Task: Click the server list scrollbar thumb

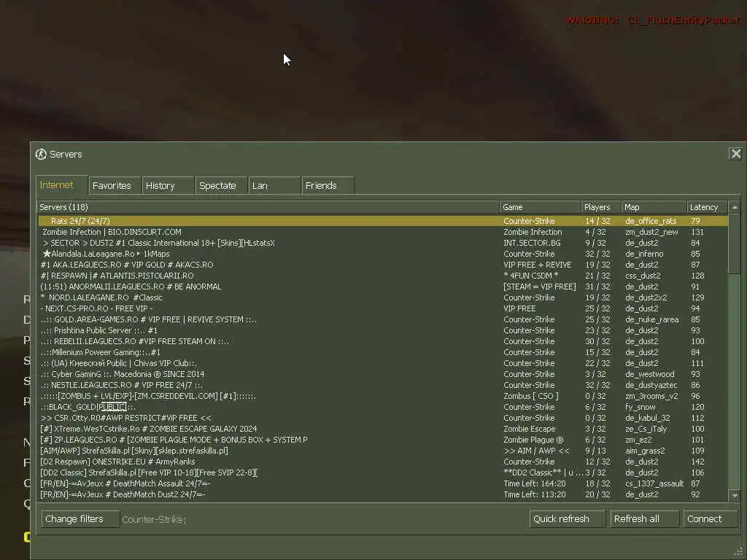Action: pos(735,244)
